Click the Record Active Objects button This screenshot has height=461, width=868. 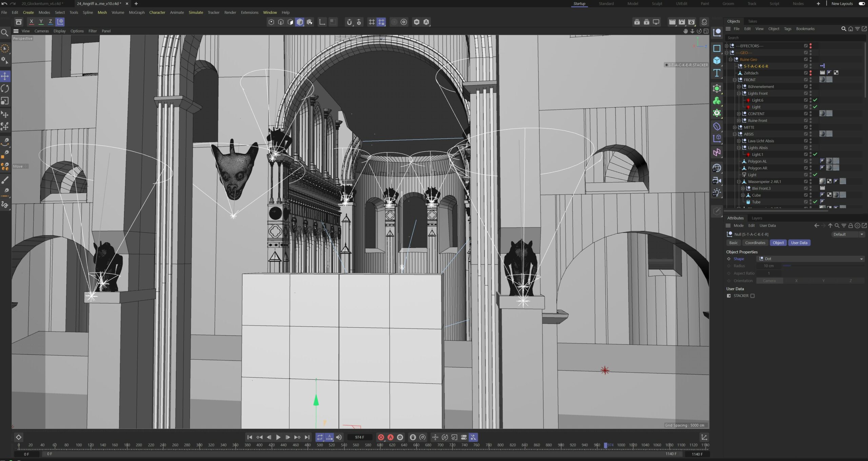click(381, 437)
